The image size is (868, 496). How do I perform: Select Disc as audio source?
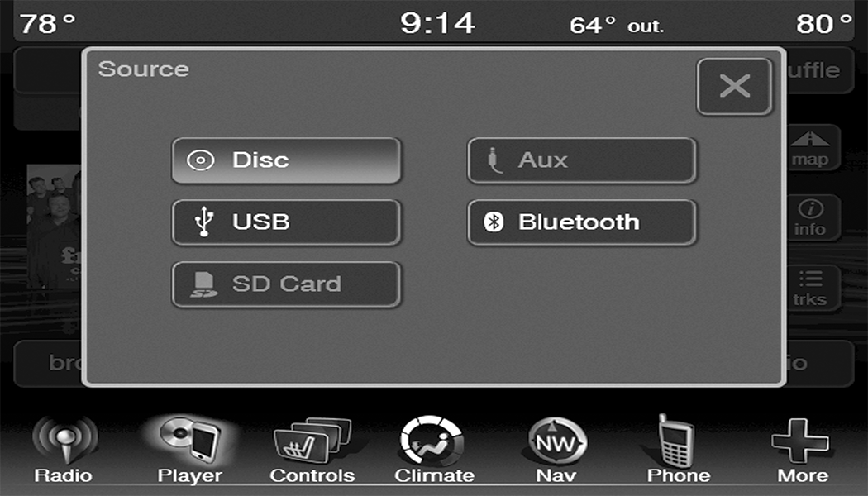click(x=286, y=160)
